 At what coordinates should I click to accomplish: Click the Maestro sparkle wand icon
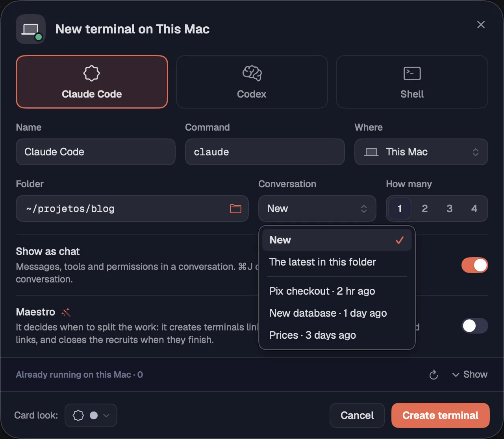coord(66,312)
